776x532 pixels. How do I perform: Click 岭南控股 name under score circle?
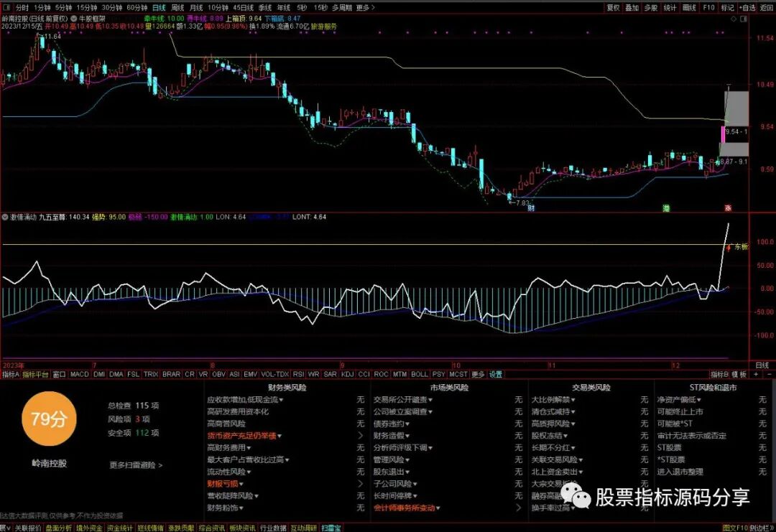tap(49, 463)
